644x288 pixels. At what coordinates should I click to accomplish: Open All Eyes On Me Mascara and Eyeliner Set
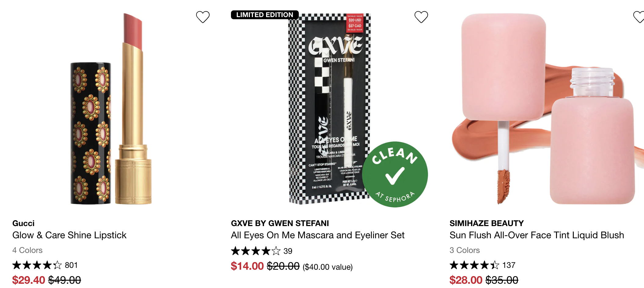(x=317, y=235)
